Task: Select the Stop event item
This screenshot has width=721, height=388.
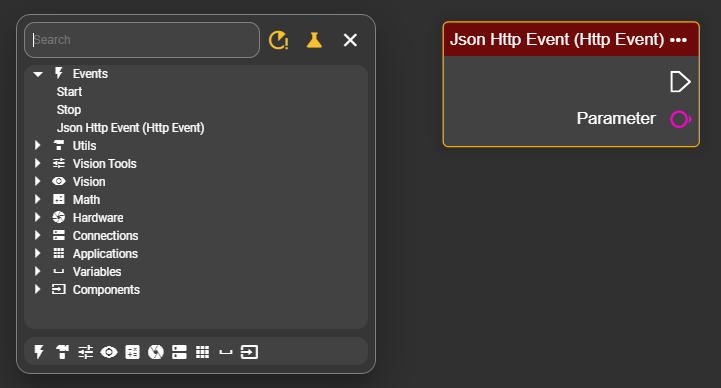Action: 69,109
